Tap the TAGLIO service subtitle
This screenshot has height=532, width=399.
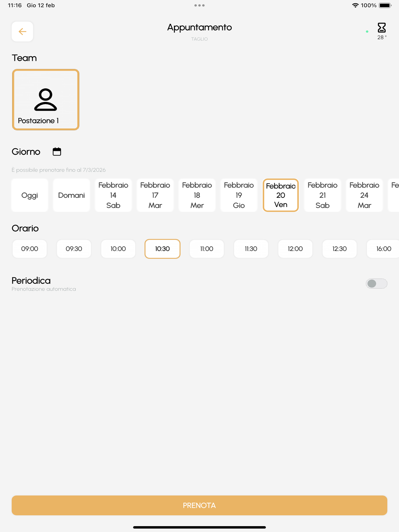[x=199, y=39]
